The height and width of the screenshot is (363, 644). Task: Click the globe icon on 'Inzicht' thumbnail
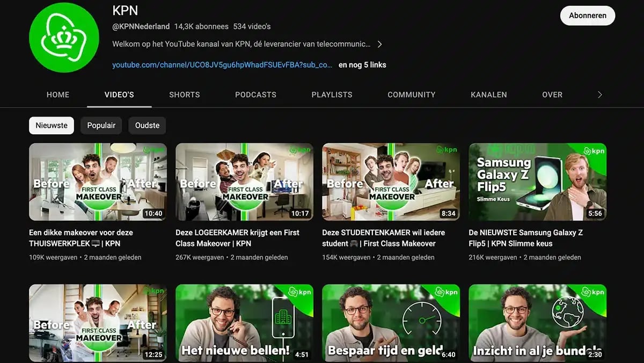[568, 313]
